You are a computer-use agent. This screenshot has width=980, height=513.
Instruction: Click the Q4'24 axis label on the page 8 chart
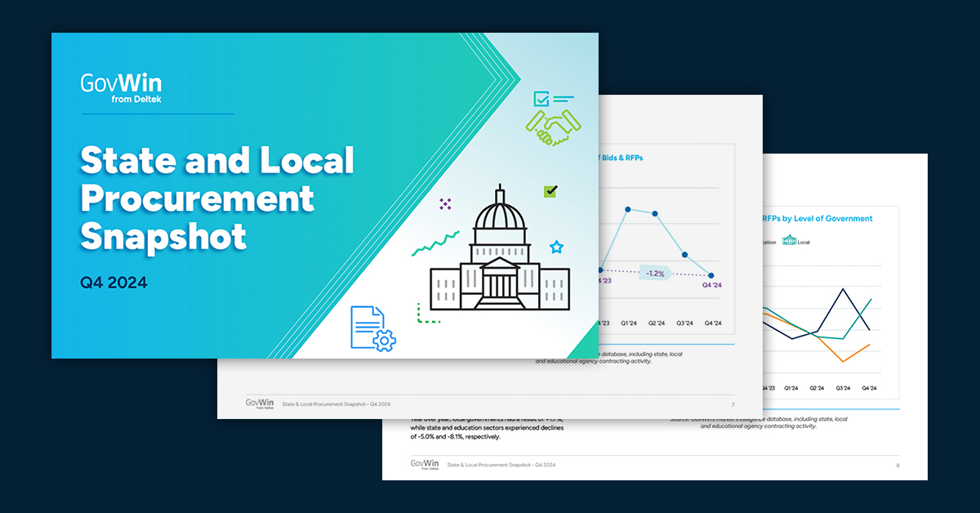[868, 389]
